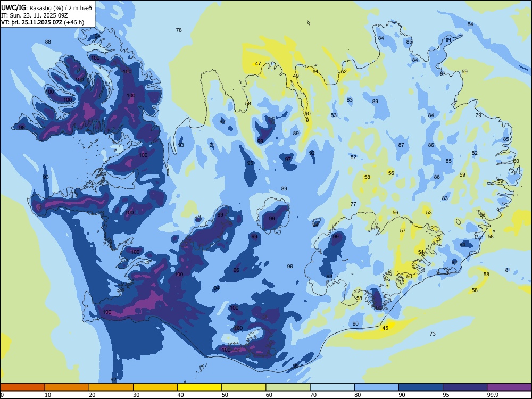Click the humidity value '96' on the map
This screenshot has width=532, height=399.
(x=236, y=270)
